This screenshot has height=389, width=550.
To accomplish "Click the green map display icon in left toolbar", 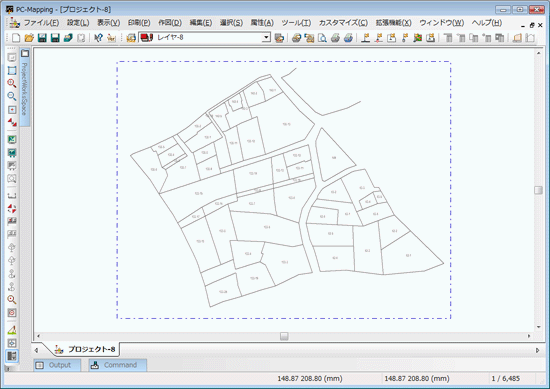I will click(x=12, y=140).
